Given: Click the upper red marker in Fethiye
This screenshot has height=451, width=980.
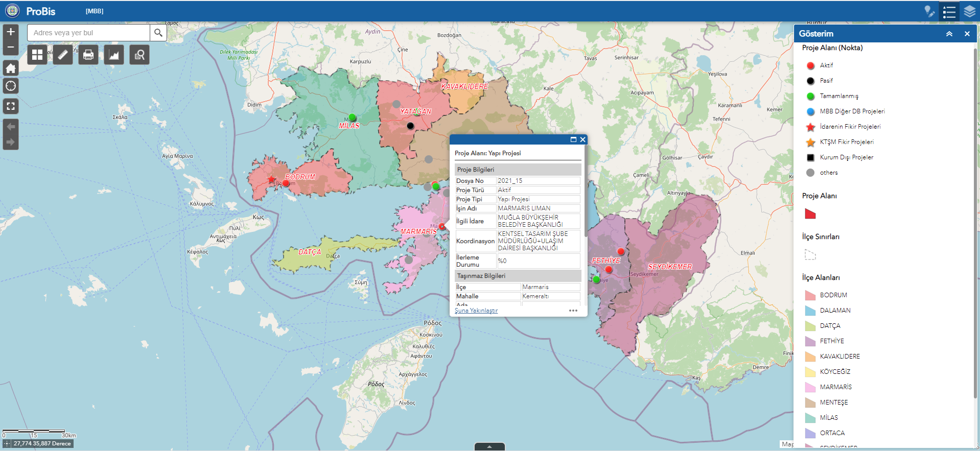Looking at the screenshot, I should click(621, 251).
